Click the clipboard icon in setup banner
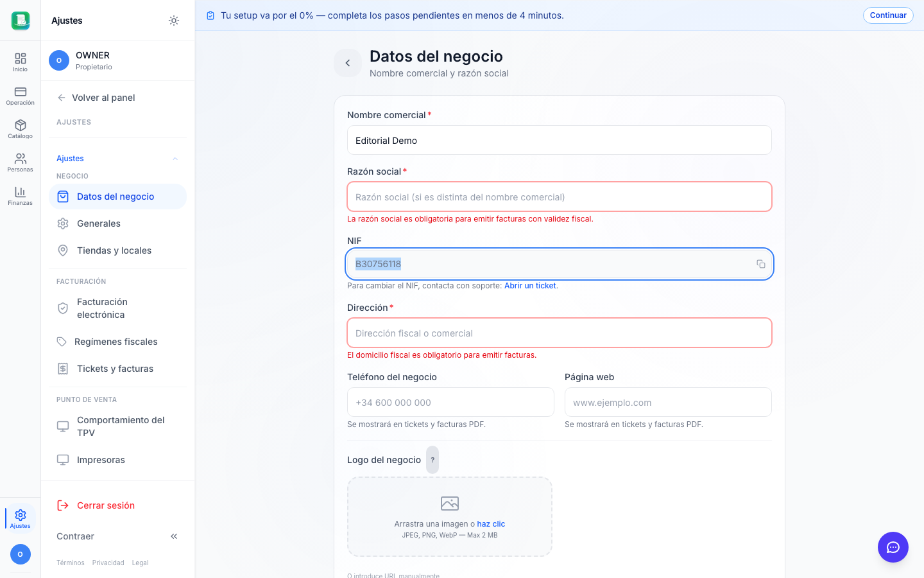The height and width of the screenshot is (578, 924). point(210,15)
